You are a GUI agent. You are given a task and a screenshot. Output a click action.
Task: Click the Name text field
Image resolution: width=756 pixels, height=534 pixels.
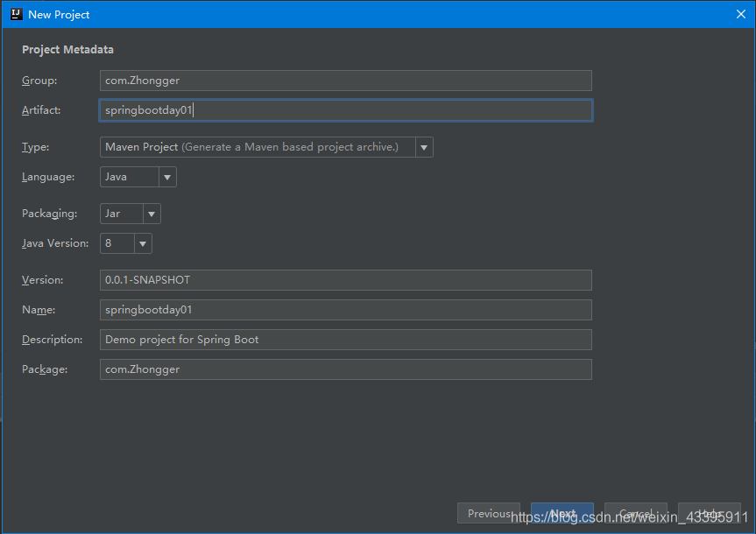pyautogui.click(x=346, y=310)
